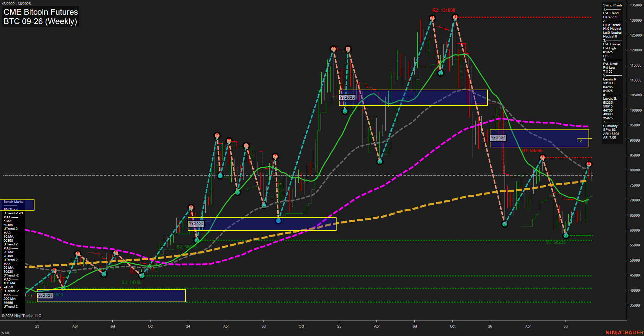Image resolution: width=644 pixels, height=336 pixels.
Task: Click the CME Bitcoin Futures chart title
Action: pyautogui.click(x=41, y=12)
